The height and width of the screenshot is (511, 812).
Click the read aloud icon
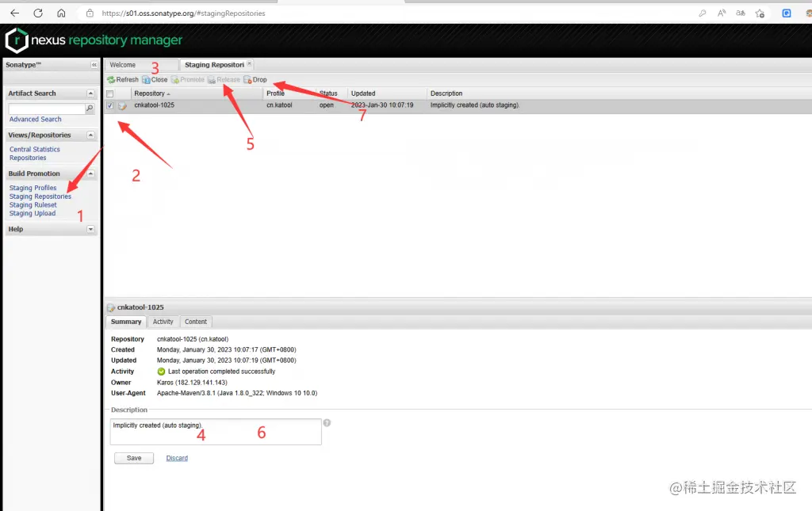pos(722,13)
